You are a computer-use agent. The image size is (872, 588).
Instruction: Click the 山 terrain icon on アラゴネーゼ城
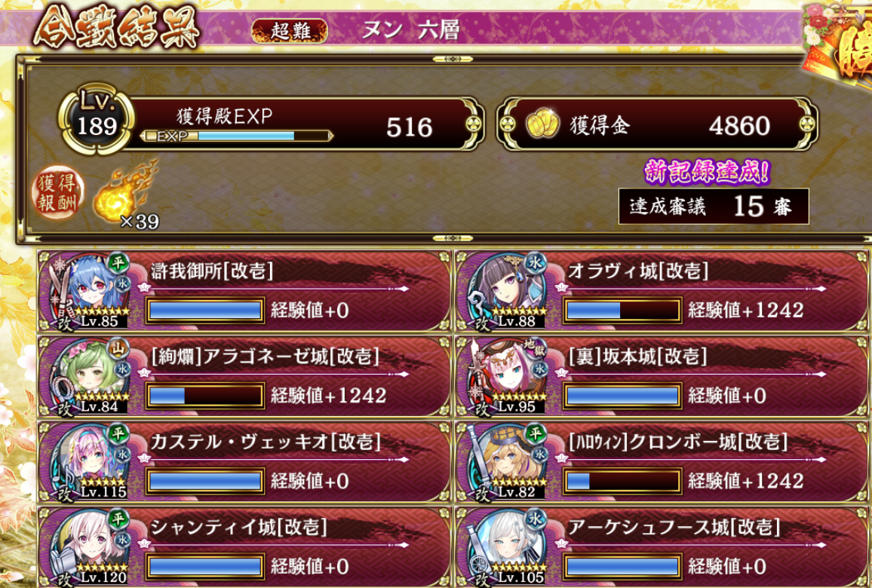coord(118,348)
